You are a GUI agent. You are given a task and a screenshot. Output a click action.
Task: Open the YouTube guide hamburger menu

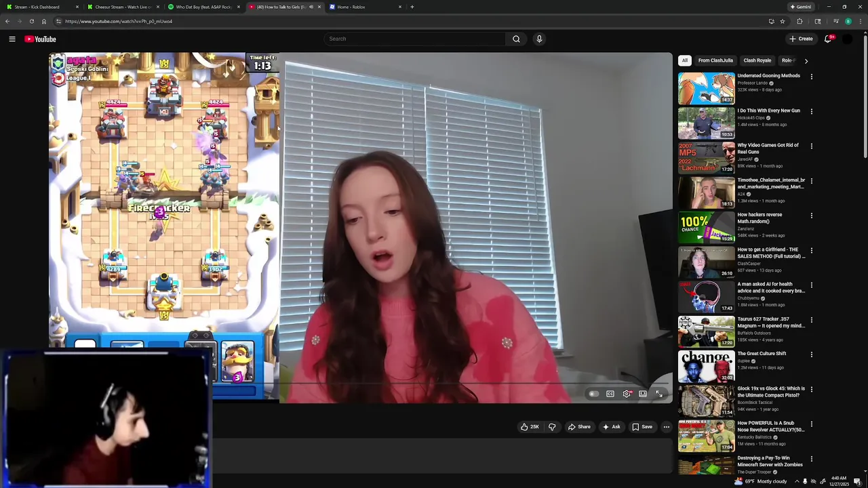[12, 39]
